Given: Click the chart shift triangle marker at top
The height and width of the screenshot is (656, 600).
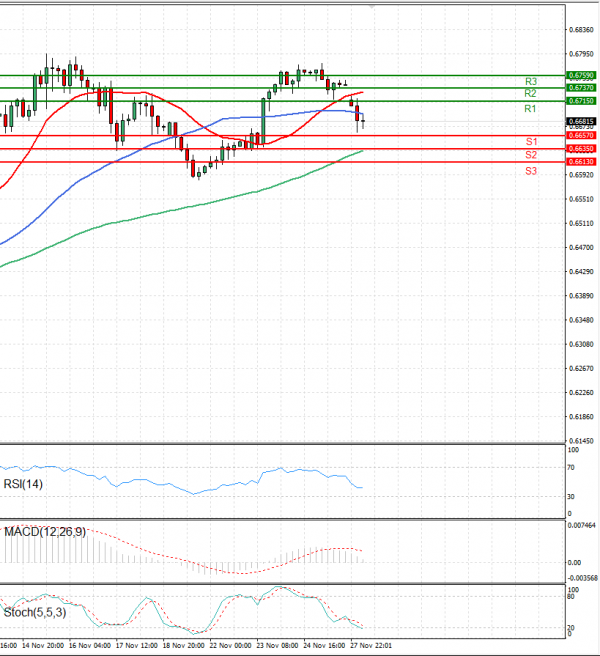Looking at the screenshot, I should tap(372, 6).
